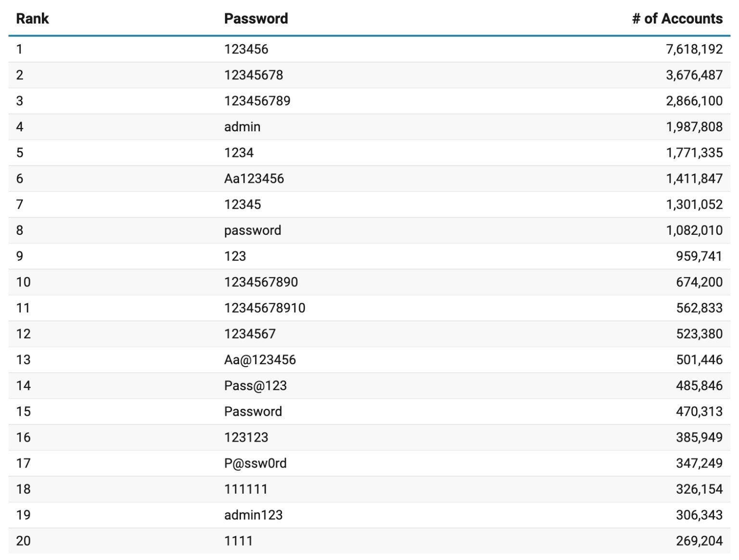This screenshot has height=560, width=739.
Task: Select the password '1234567890'
Action: click(x=261, y=282)
